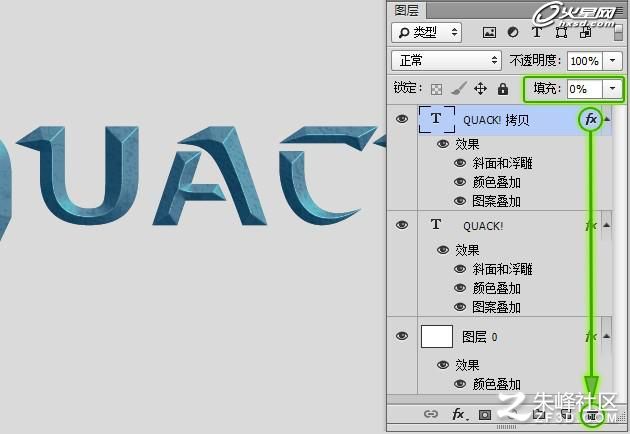Select the QUACK! 拷贝 text layer thumbnail
This screenshot has width=630, height=434.
click(x=437, y=119)
